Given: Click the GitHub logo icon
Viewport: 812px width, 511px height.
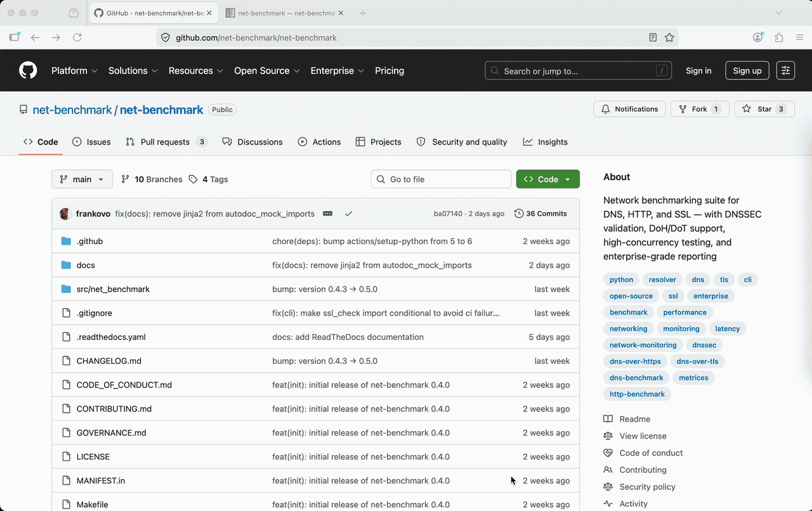Looking at the screenshot, I should [x=28, y=70].
